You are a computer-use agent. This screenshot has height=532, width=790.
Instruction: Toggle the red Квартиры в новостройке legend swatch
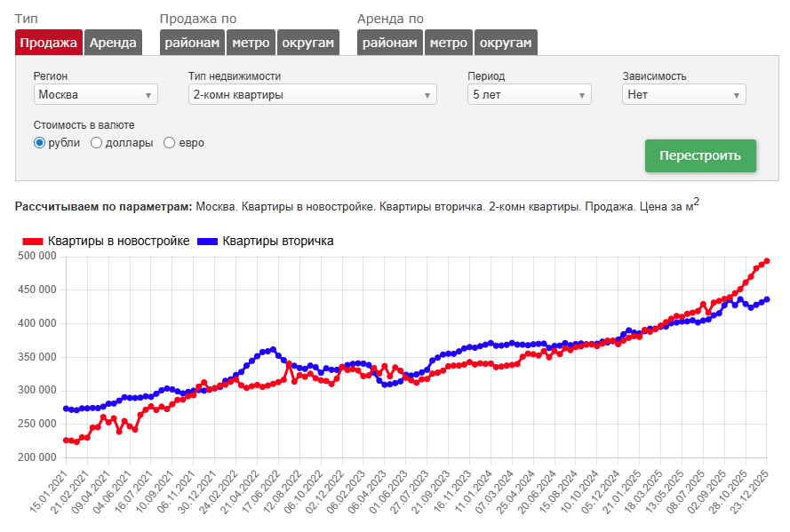pos(33,242)
